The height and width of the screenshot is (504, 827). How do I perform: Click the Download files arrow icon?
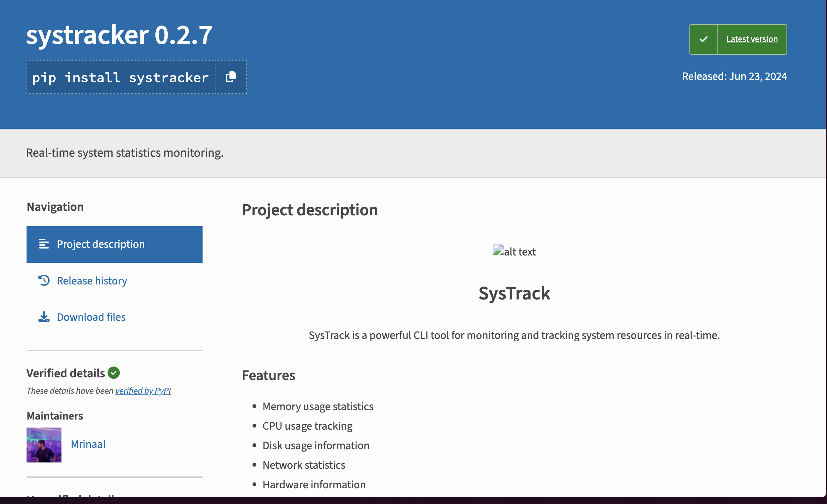pos(44,317)
